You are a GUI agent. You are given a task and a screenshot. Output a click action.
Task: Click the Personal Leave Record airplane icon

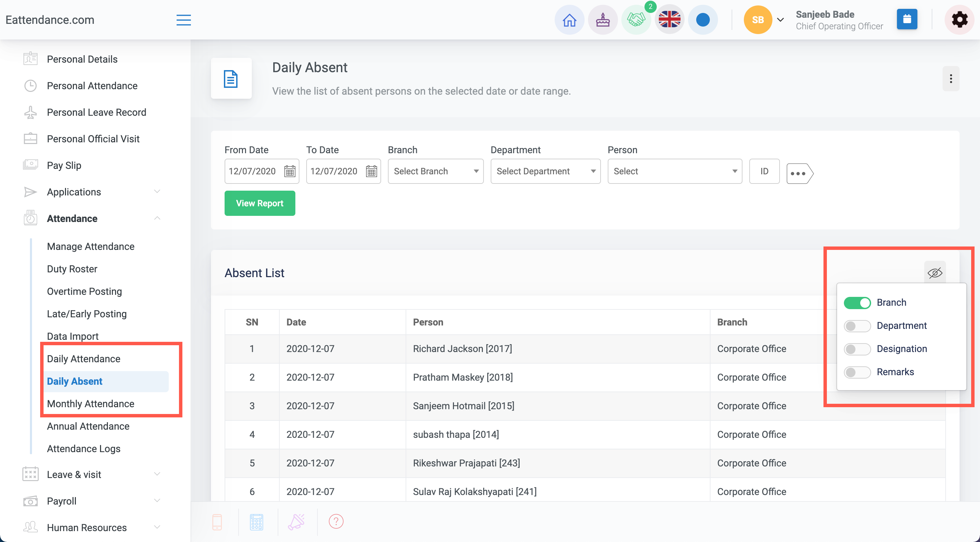30,112
